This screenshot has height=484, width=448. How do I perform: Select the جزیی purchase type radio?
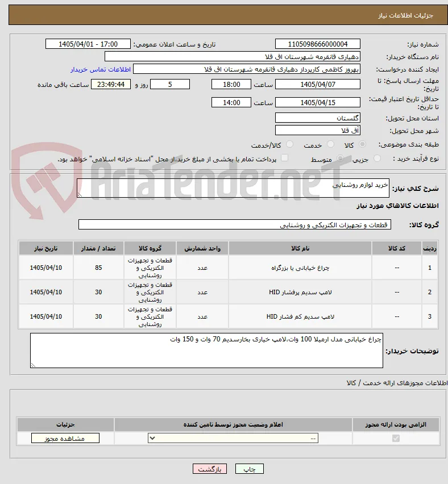pos(377,158)
